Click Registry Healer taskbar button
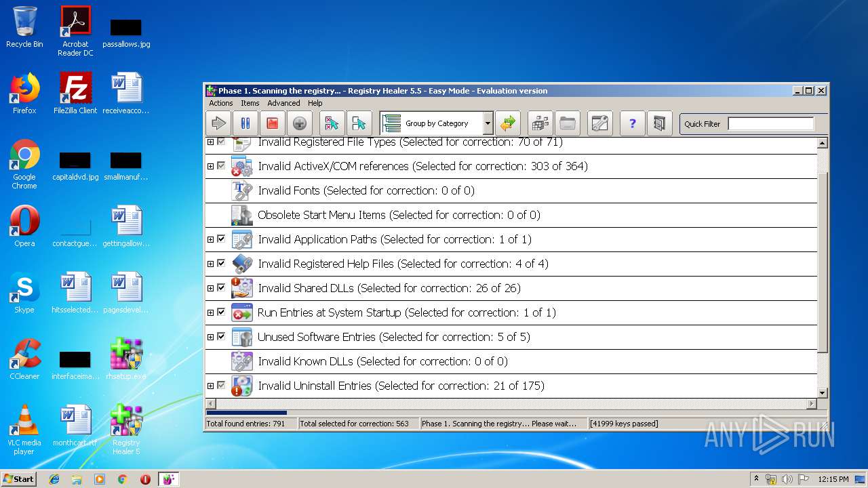Screen dimensions: 868x488 click(x=168, y=479)
